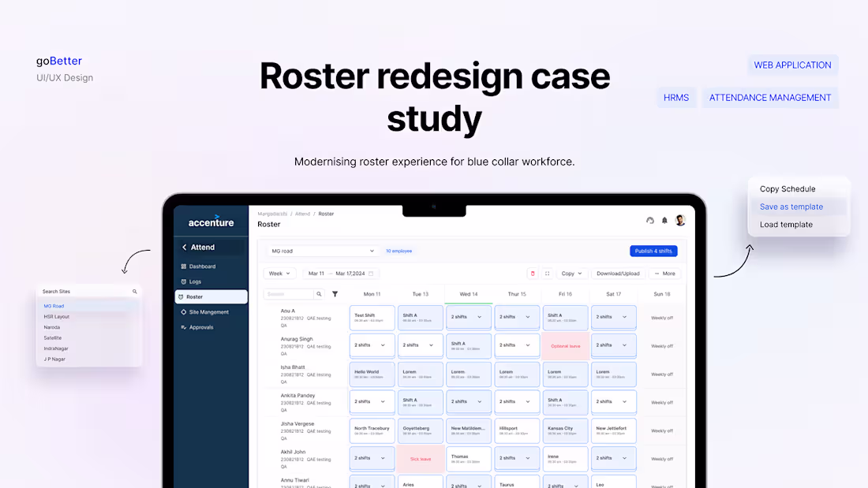The width and height of the screenshot is (868, 488).
Task: Open the notification bell
Action: [664, 220]
